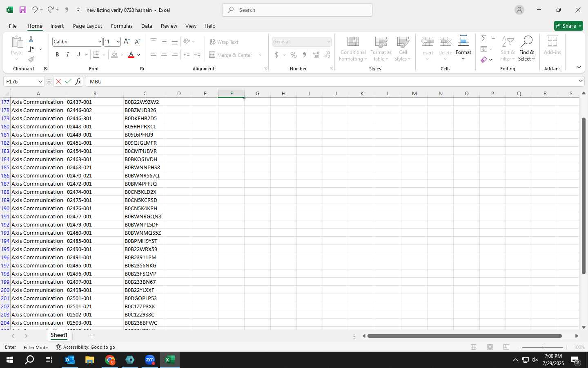The height and width of the screenshot is (368, 588).
Task: Confirm the entry with the checkmark icon
Action: click(x=68, y=81)
